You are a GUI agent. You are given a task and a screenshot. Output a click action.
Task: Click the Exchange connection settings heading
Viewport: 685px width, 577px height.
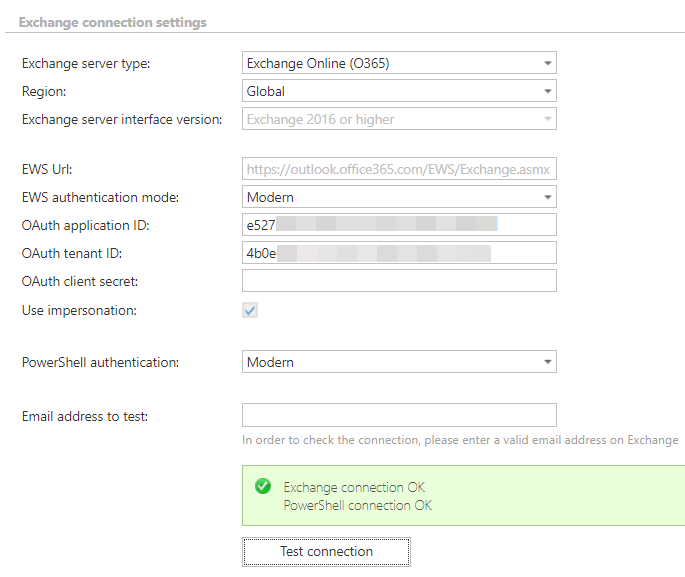point(113,22)
